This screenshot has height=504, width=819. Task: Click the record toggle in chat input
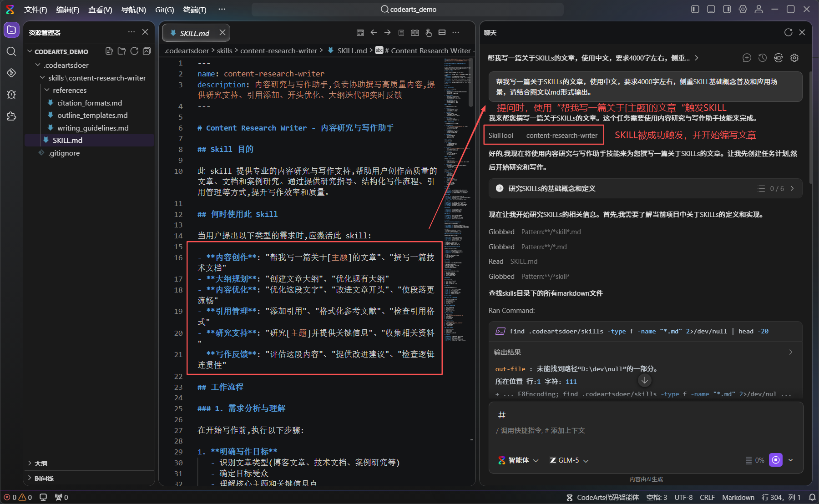click(775, 460)
